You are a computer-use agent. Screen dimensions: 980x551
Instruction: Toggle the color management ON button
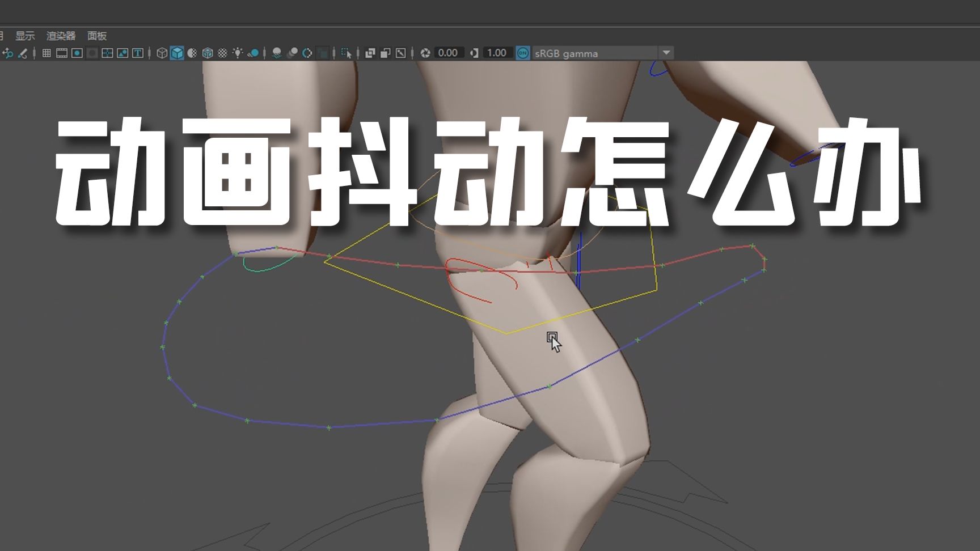click(x=523, y=53)
